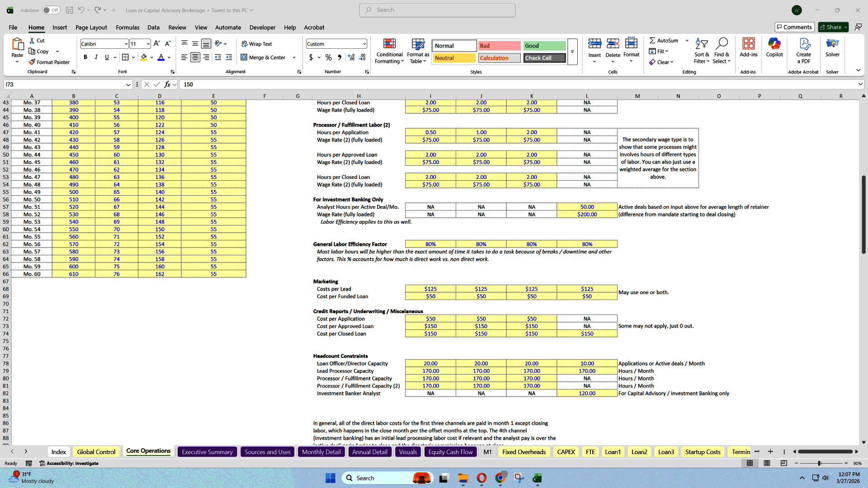Apply Percent Style number format
Viewport: 868px width, 488px height.
(x=329, y=57)
